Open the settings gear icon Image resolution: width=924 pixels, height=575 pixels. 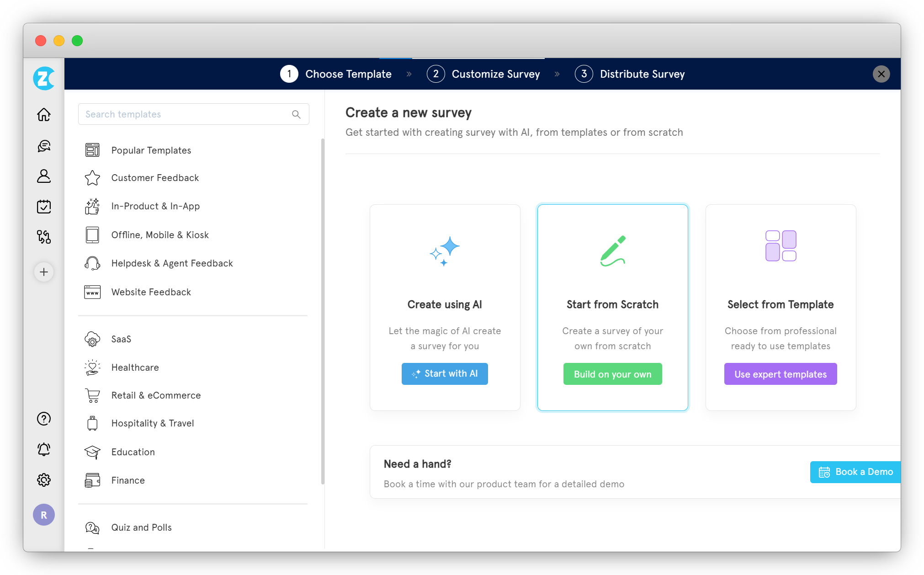click(44, 480)
